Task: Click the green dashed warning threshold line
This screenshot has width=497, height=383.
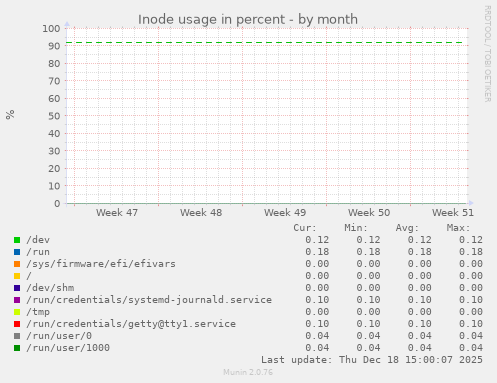Action: coord(264,43)
